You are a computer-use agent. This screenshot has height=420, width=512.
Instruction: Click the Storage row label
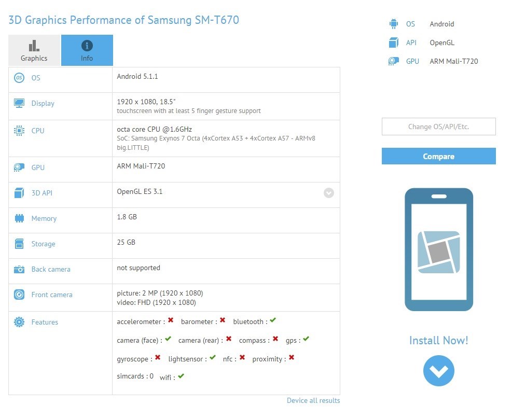(x=44, y=244)
